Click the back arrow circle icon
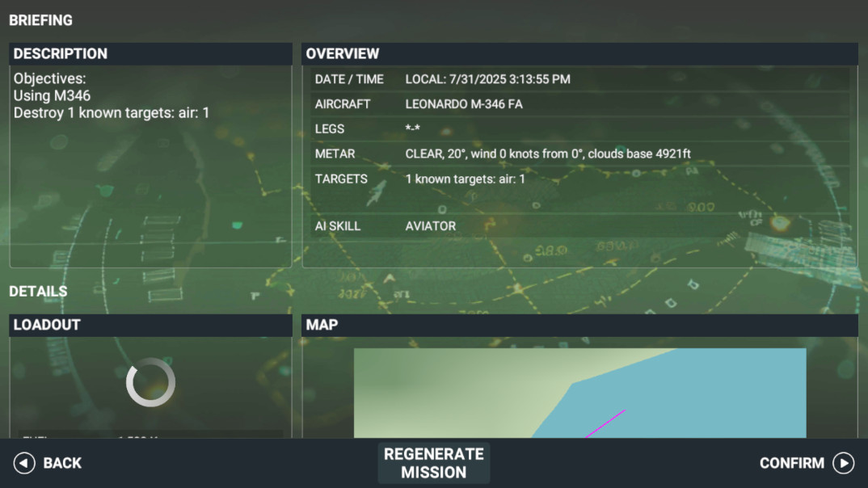The height and width of the screenshot is (488, 868). (x=24, y=463)
